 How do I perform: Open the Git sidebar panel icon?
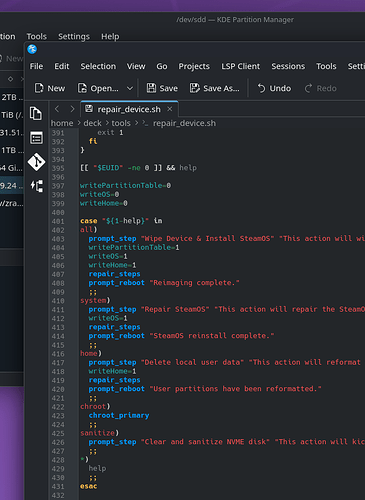(36, 162)
